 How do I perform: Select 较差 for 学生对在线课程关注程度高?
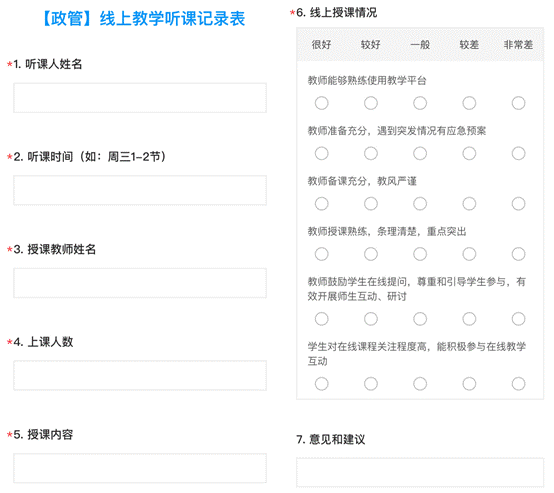[469, 383]
